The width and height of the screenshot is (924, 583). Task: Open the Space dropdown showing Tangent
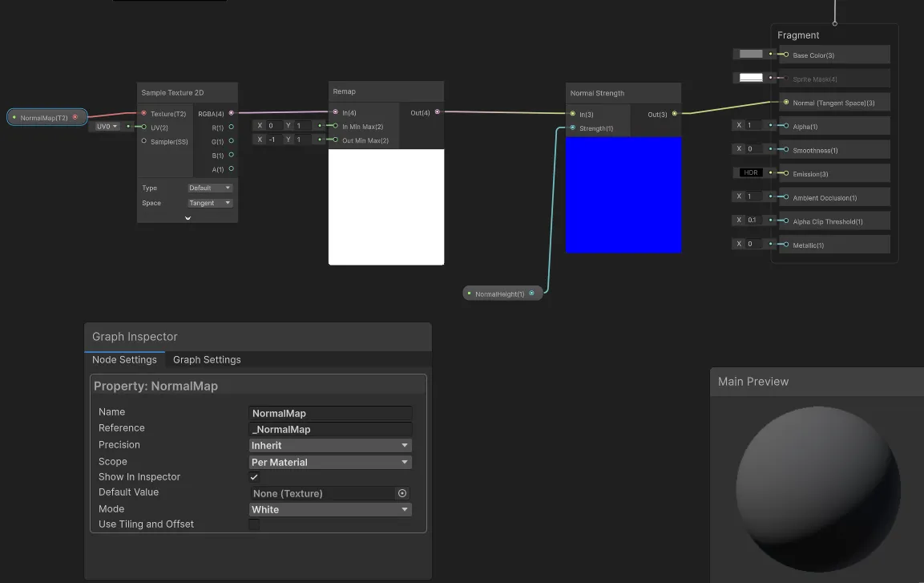pos(209,202)
